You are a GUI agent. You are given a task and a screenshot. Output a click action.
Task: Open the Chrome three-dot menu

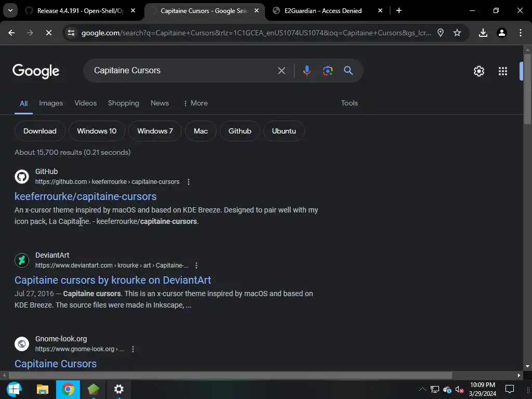[520, 33]
